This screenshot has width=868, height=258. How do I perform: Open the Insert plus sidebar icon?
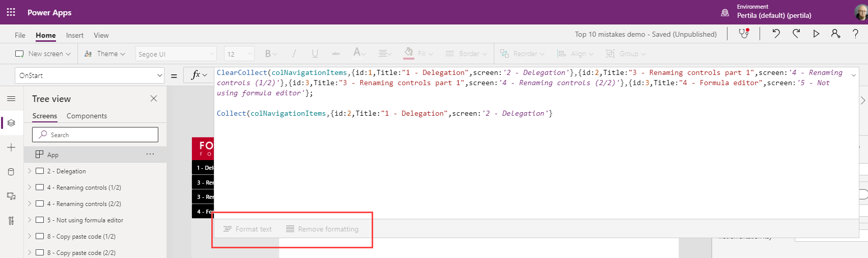point(11,147)
